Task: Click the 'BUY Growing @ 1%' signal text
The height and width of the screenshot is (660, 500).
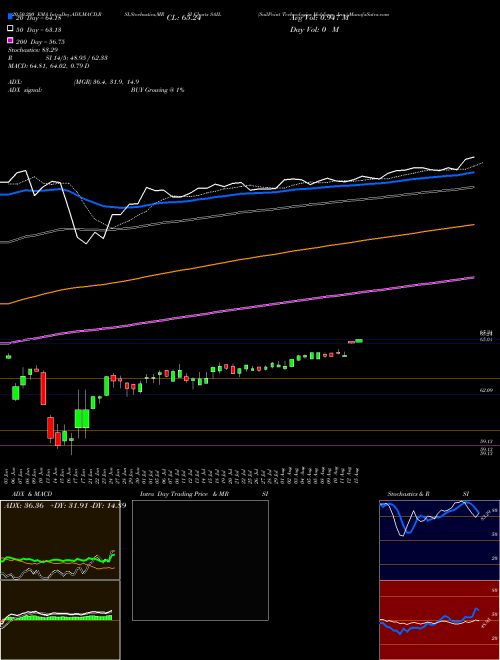Action: coord(157,90)
